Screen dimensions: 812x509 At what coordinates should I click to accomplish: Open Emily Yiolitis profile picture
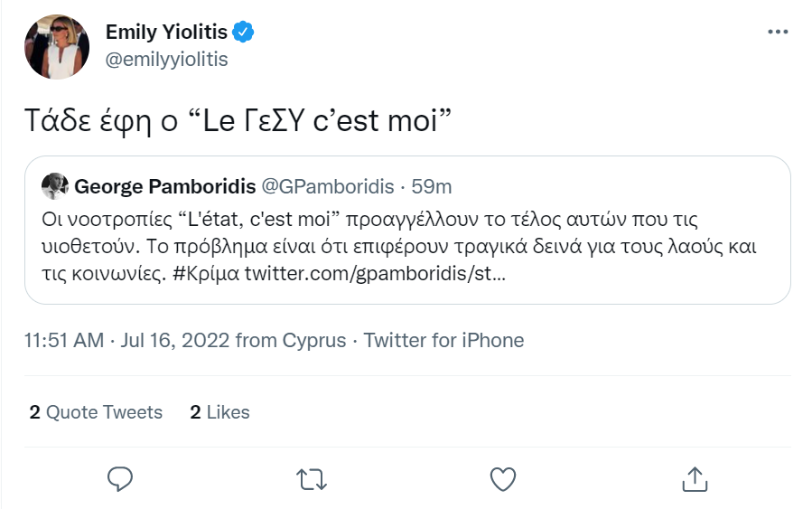pos(56,46)
